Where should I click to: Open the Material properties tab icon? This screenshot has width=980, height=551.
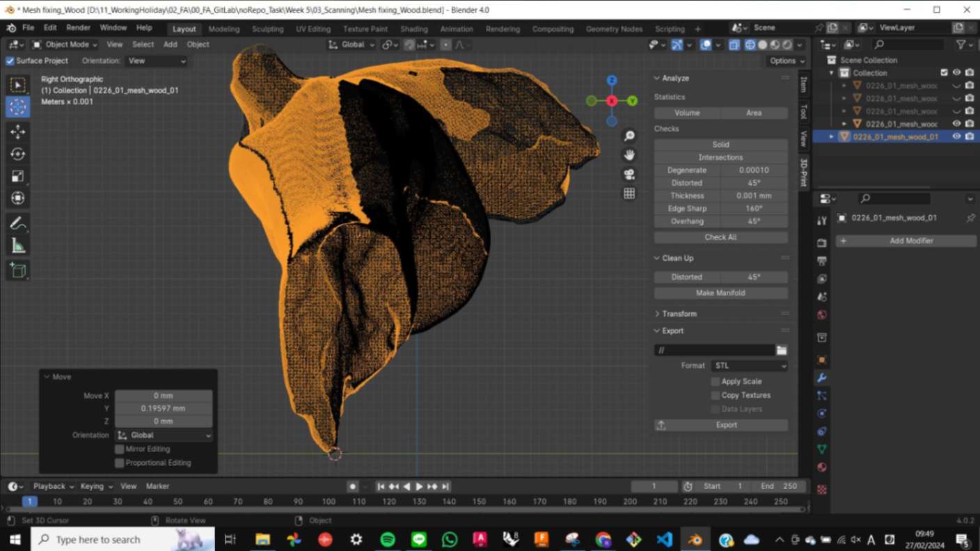(822, 468)
